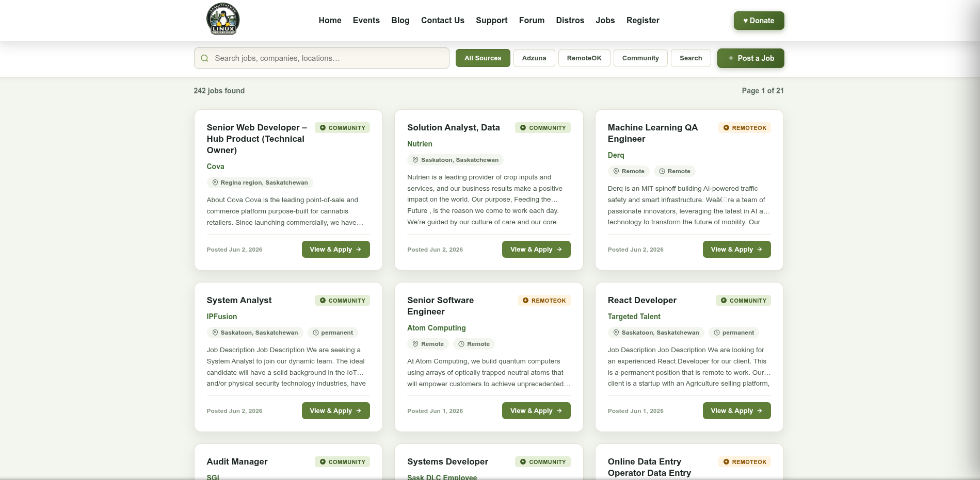980x480 pixels.
Task: Click the clock icon on Machine Learning QA card
Action: click(662, 171)
